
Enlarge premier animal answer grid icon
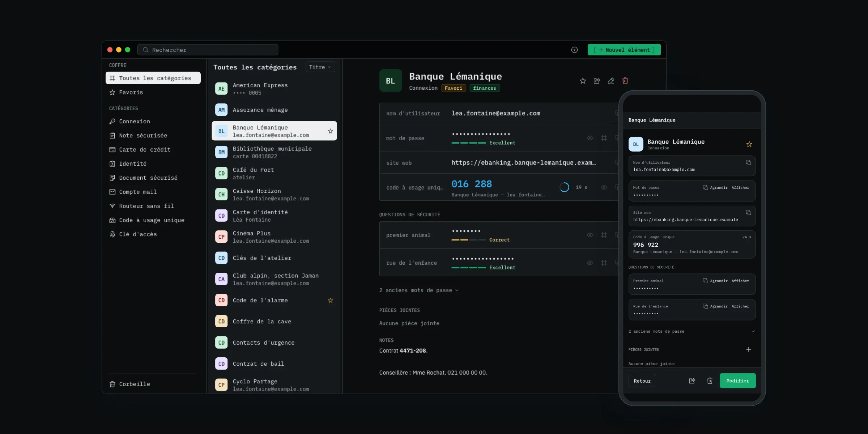tap(604, 235)
